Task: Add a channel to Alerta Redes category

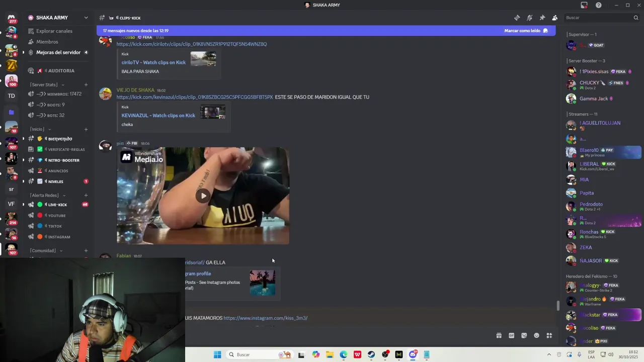Action: click(86, 195)
